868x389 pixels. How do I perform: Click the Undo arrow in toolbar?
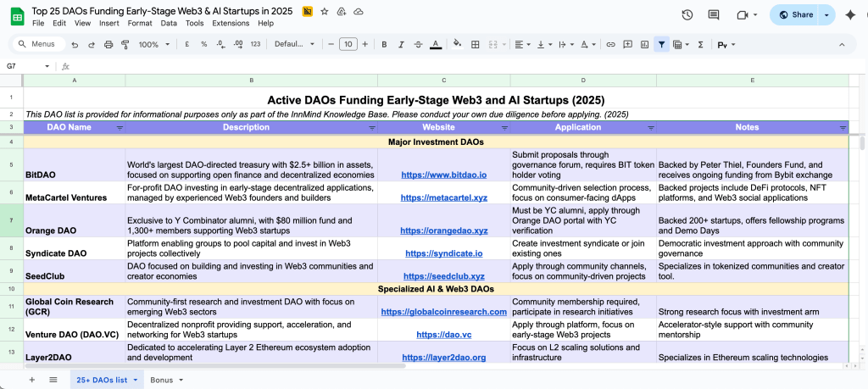coord(75,44)
